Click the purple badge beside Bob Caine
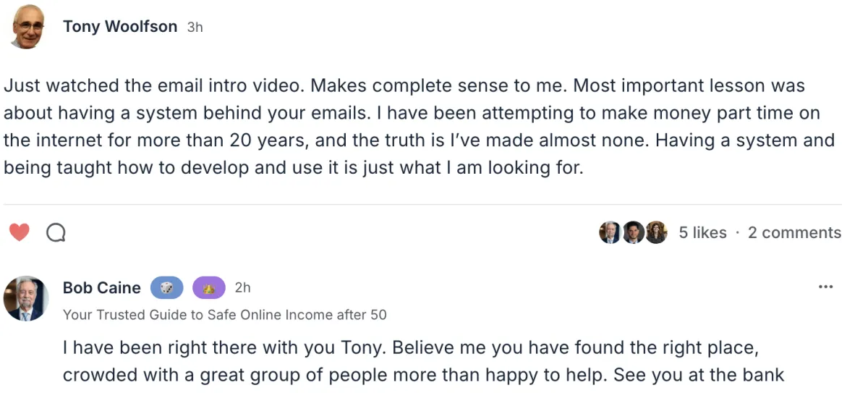The image size is (868, 393). 209,288
